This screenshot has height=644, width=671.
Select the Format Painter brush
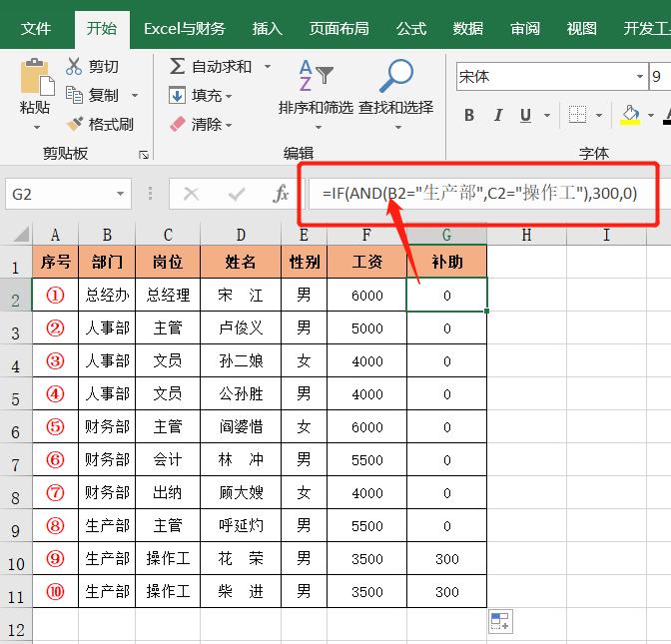coord(74,124)
